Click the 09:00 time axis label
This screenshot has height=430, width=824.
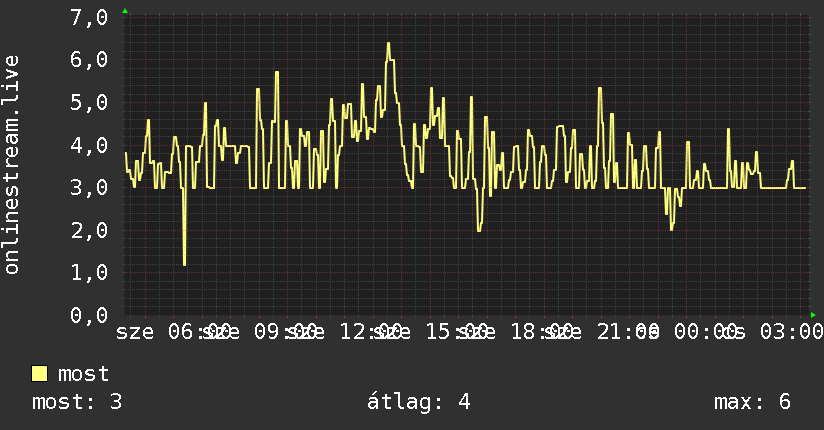[x=285, y=332]
